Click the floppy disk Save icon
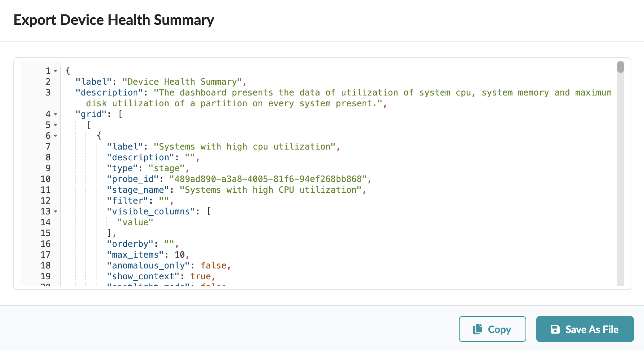The height and width of the screenshot is (351, 644). (x=555, y=329)
